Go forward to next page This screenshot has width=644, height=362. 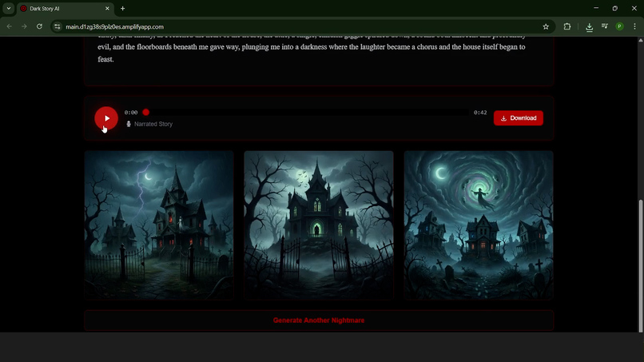[24, 26]
